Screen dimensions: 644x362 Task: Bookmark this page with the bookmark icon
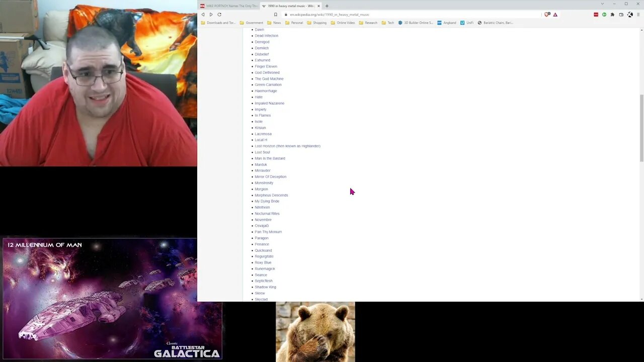tap(276, 15)
